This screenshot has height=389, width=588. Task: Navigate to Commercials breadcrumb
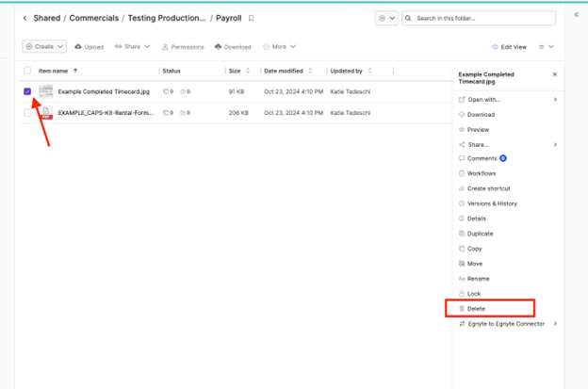[93, 18]
